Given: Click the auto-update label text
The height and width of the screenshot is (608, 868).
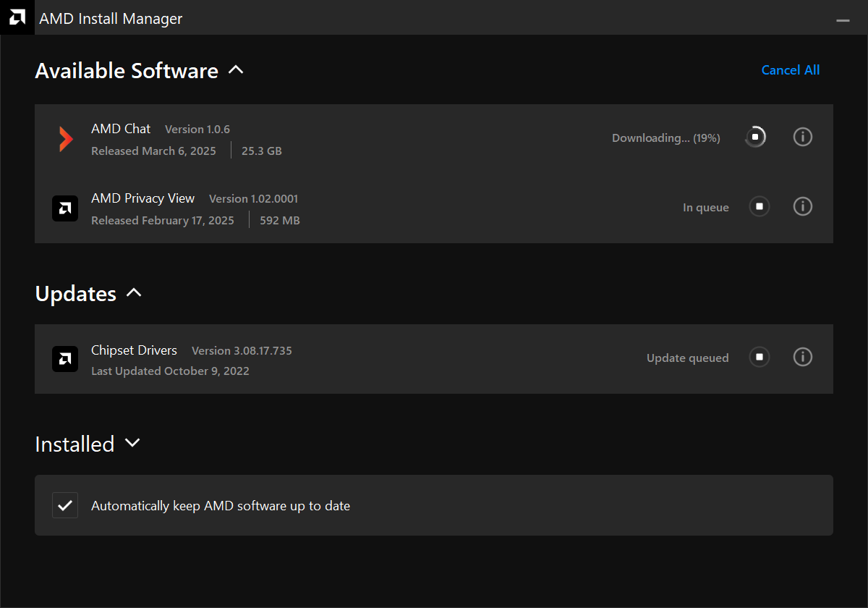Looking at the screenshot, I should coord(221,506).
